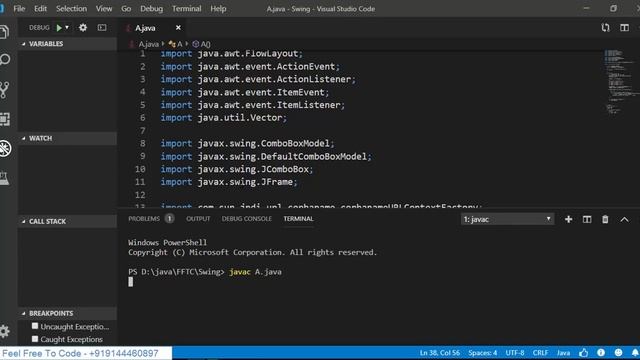This screenshot has width=640, height=360.
Task: Toggle the Uncaught Exceptions breakpoint checkbox
Action: click(35, 326)
